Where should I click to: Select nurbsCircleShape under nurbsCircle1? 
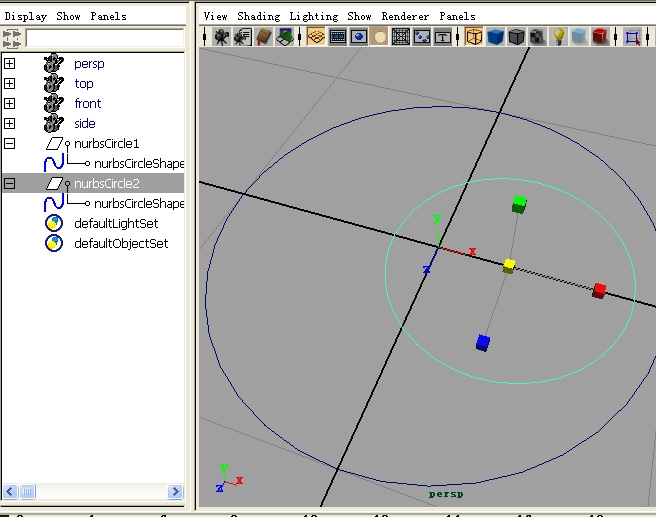coord(139,164)
